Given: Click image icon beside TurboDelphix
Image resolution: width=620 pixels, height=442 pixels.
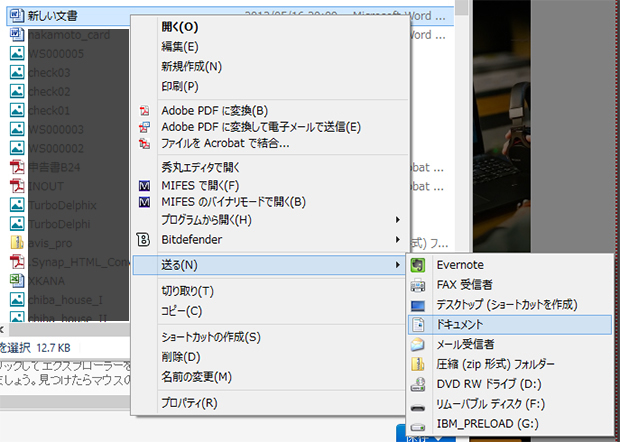Looking at the screenshot, I should click(x=17, y=205).
